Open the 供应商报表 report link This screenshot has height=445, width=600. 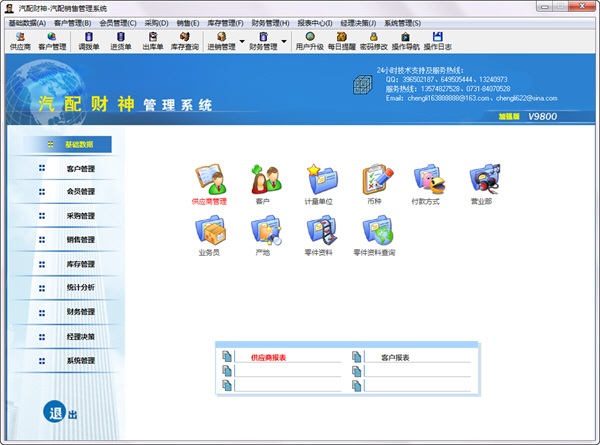point(268,358)
